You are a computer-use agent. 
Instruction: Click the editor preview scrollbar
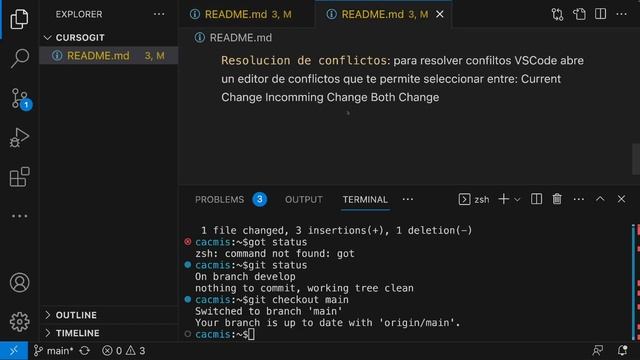636,158
